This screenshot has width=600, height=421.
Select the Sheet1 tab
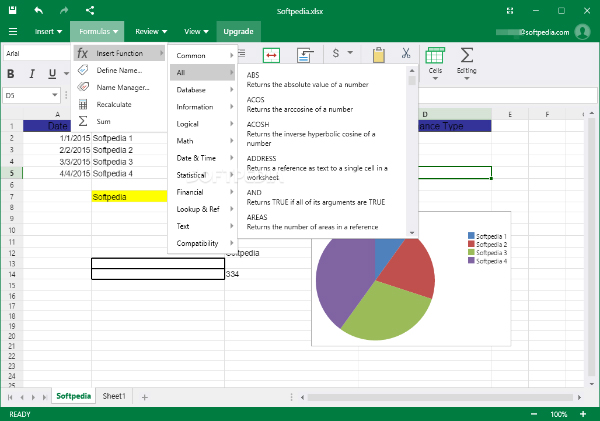coord(115,397)
